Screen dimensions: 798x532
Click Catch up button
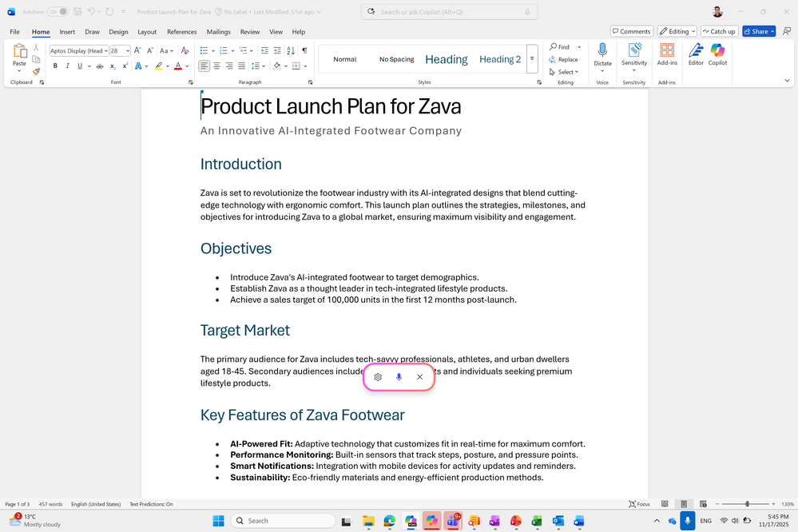pyautogui.click(x=719, y=32)
